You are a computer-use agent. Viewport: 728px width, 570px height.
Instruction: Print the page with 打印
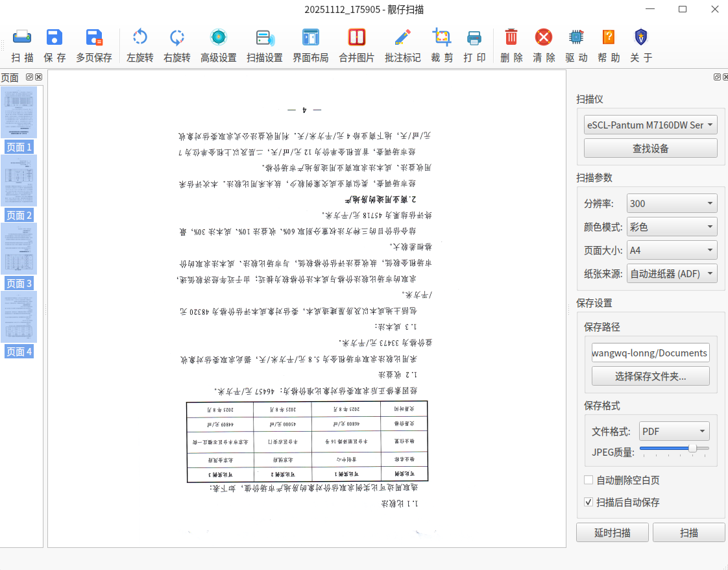tap(474, 45)
